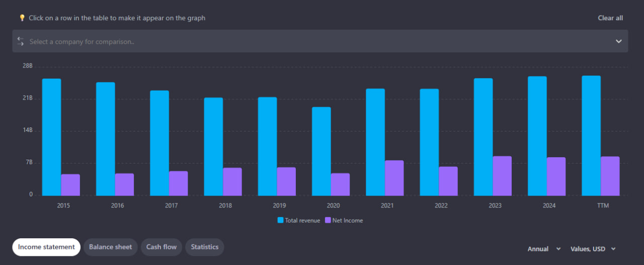Viewport: 644px width, 265px height.
Task: Click the company comparison search field
Action: pyautogui.click(x=302, y=41)
